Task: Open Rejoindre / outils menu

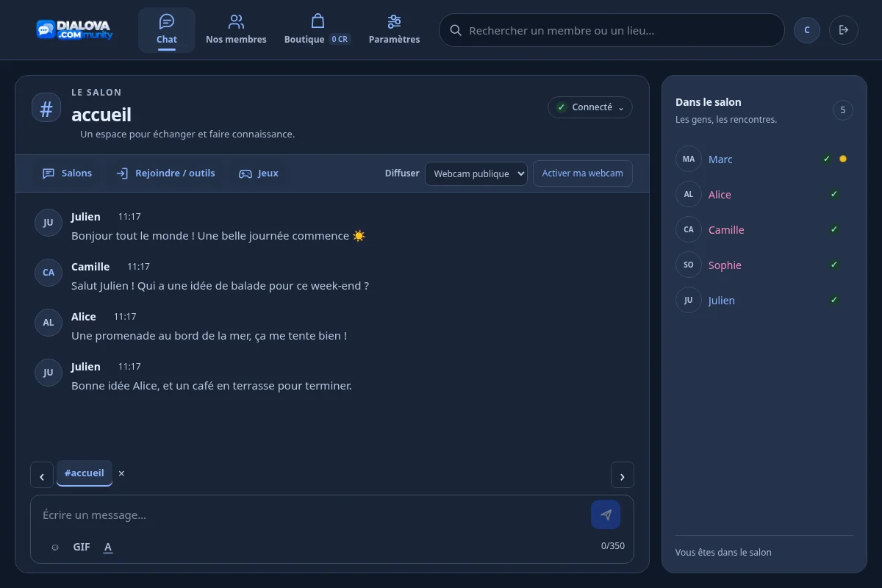Action: tap(165, 173)
